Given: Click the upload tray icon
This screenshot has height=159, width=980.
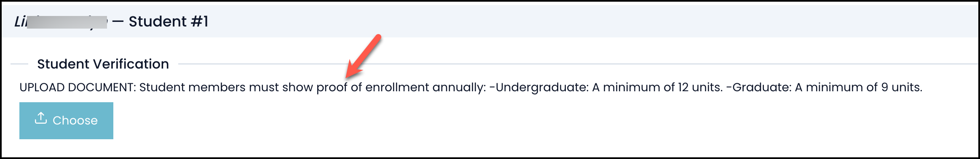Looking at the screenshot, I should pos(40,119).
